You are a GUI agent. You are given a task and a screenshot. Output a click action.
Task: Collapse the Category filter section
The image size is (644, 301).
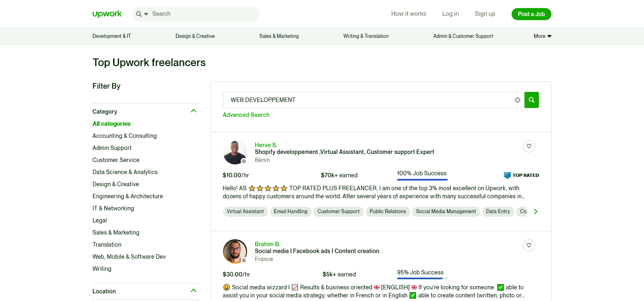pos(194,111)
